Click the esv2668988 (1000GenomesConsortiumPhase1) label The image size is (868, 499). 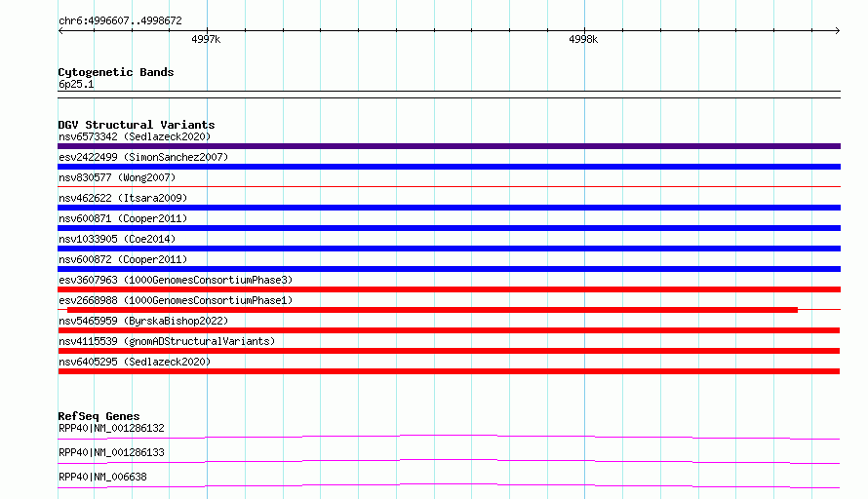tap(176, 300)
